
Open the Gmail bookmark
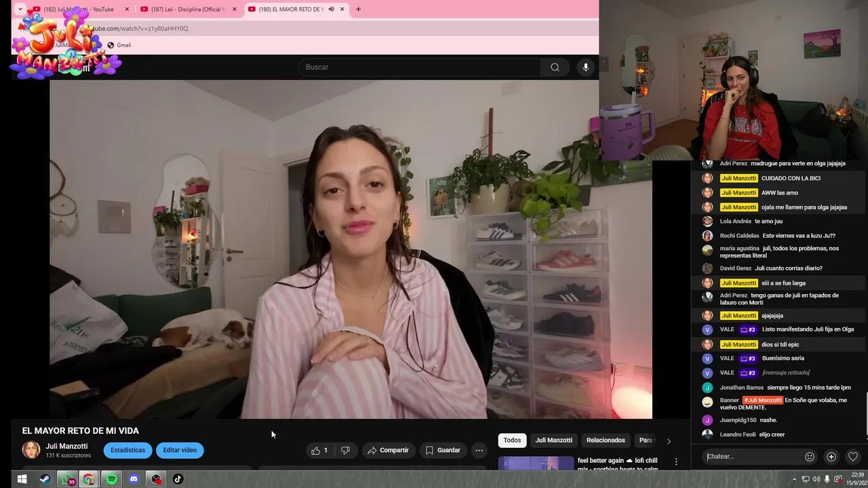coord(119,45)
